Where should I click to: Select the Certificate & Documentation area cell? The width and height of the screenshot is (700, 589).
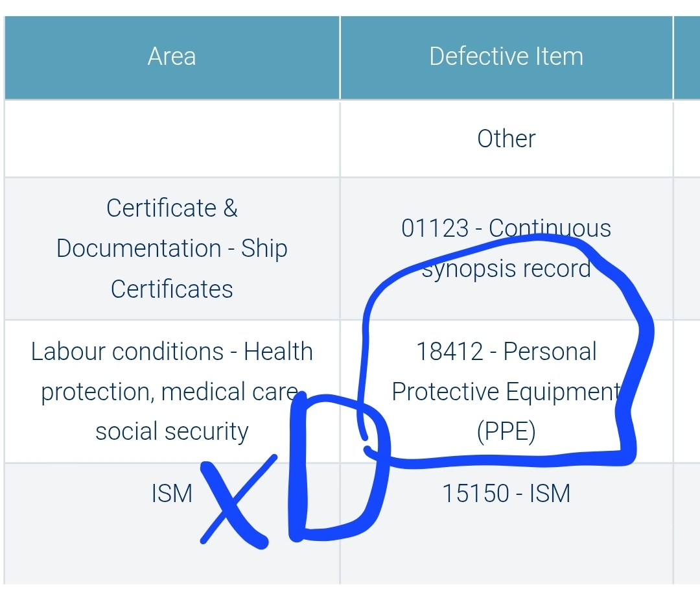[x=172, y=248]
